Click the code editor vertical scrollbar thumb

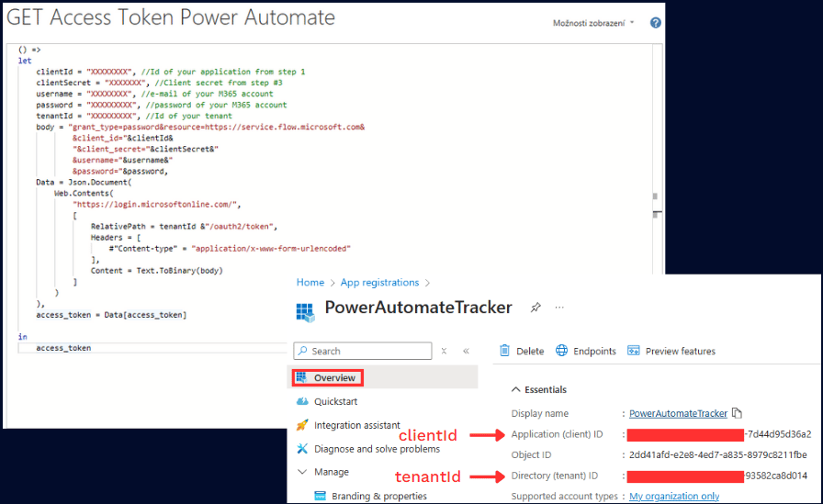(x=655, y=196)
